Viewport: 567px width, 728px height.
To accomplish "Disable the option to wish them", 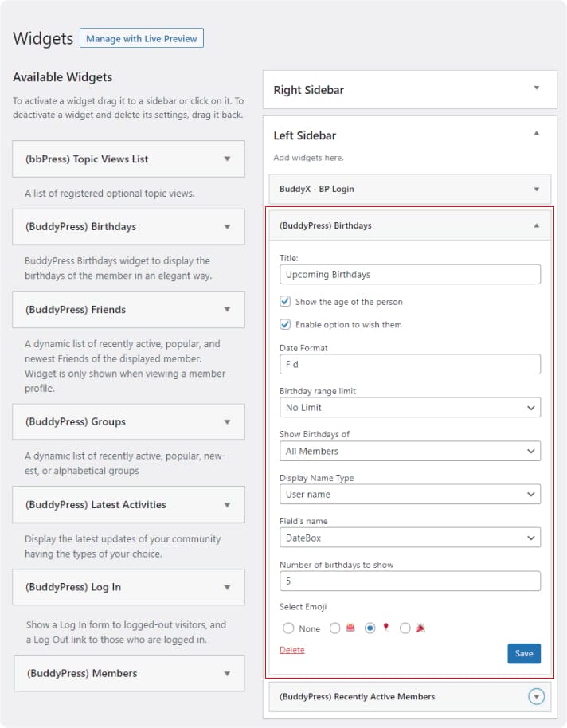I will (285, 324).
